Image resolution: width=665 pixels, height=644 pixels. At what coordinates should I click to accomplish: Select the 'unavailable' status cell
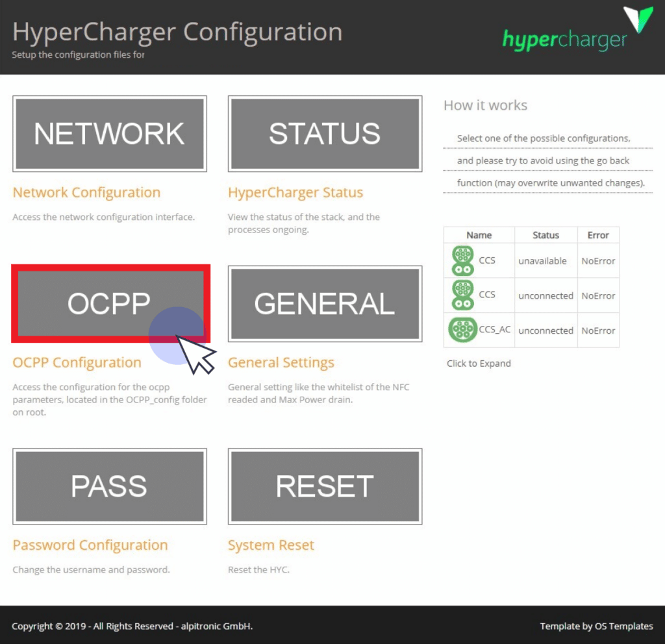click(546, 261)
